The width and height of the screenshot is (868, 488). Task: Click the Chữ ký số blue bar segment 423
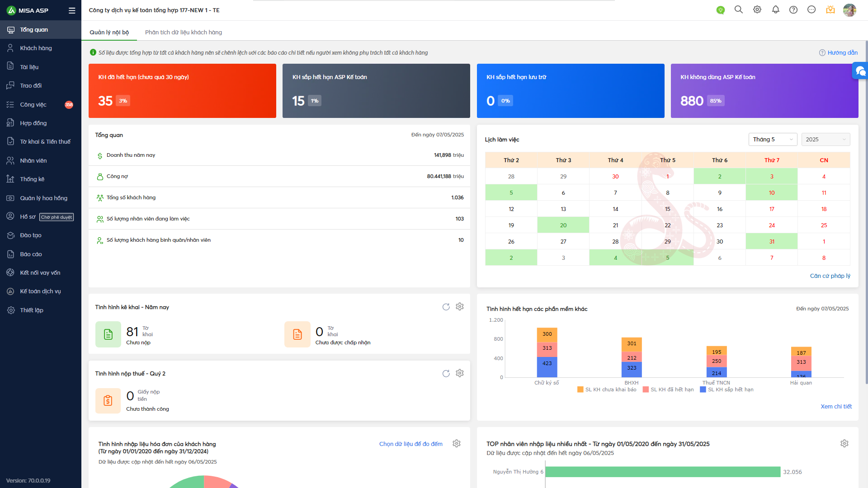[547, 367]
